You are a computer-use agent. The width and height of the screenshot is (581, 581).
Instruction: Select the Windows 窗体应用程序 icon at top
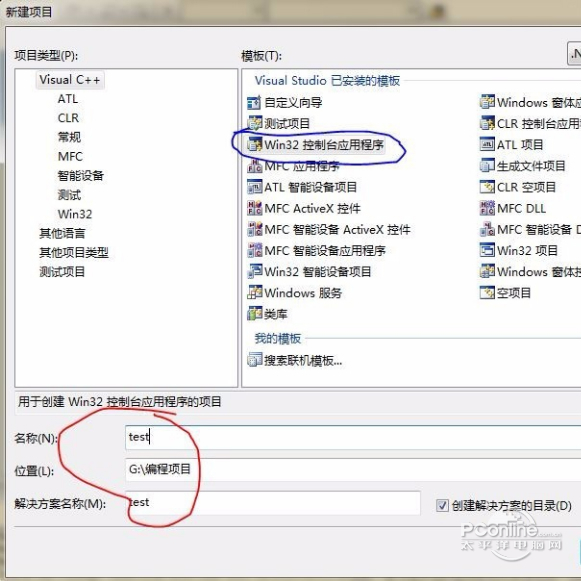point(487,102)
